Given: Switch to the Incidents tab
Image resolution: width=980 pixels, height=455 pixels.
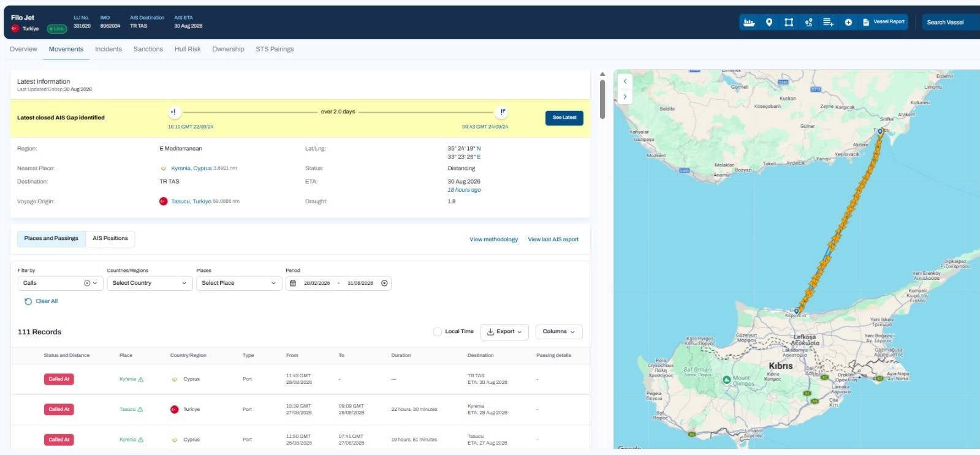Looking at the screenshot, I should pyautogui.click(x=108, y=49).
